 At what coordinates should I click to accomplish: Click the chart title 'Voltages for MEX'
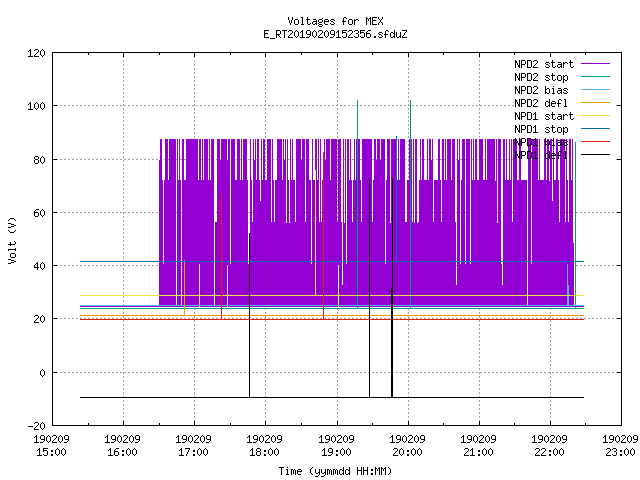[x=335, y=21]
